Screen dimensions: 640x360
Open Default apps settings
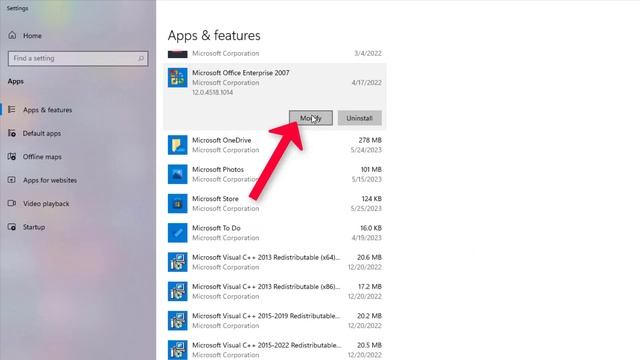click(x=42, y=133)
